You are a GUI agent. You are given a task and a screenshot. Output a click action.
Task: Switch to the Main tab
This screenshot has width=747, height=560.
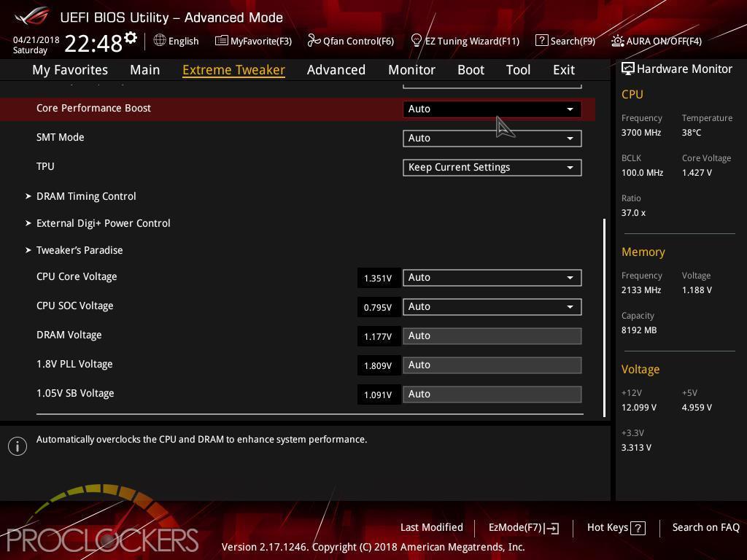145,70
